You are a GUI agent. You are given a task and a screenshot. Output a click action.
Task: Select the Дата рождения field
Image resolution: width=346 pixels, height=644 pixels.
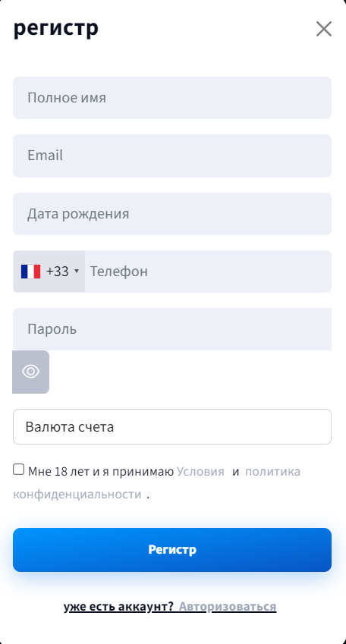click(x=172, y=214)
